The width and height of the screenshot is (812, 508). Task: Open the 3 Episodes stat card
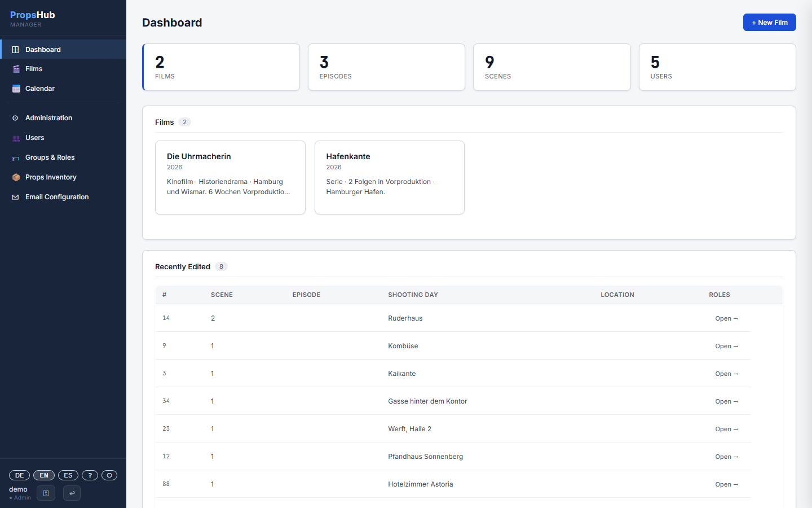click(386, 67)
